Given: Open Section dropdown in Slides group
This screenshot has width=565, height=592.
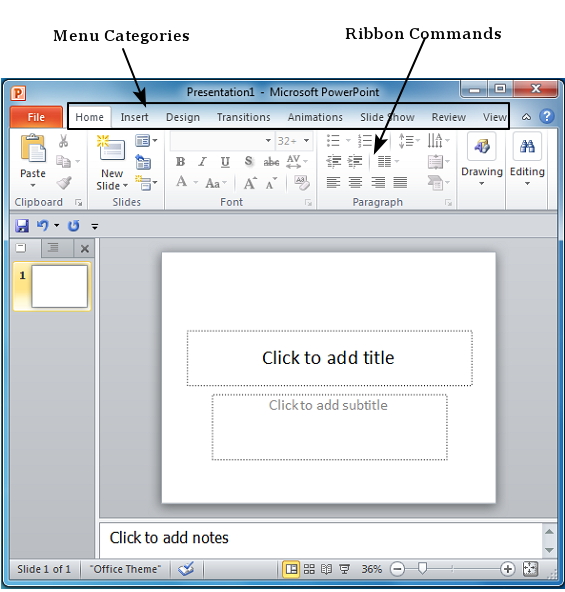Looking at the screenshot, I should pos(146,183).
